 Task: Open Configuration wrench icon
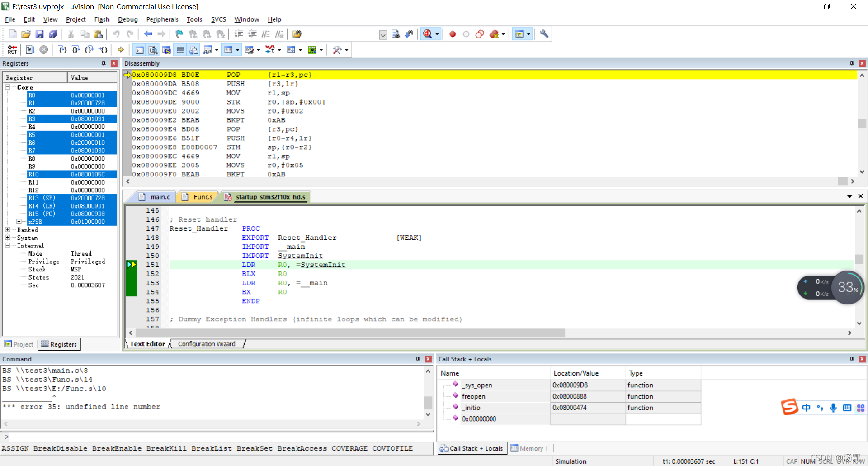544,34
